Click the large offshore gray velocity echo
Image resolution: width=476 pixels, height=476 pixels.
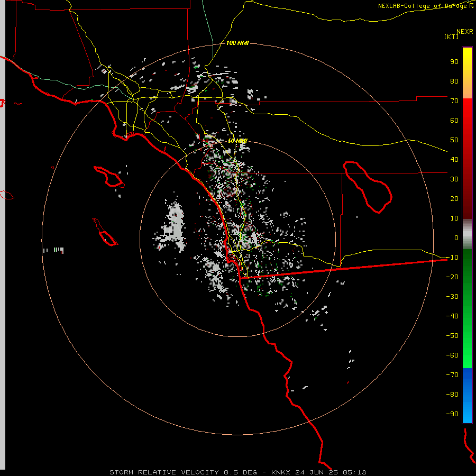tap(174, 226)
